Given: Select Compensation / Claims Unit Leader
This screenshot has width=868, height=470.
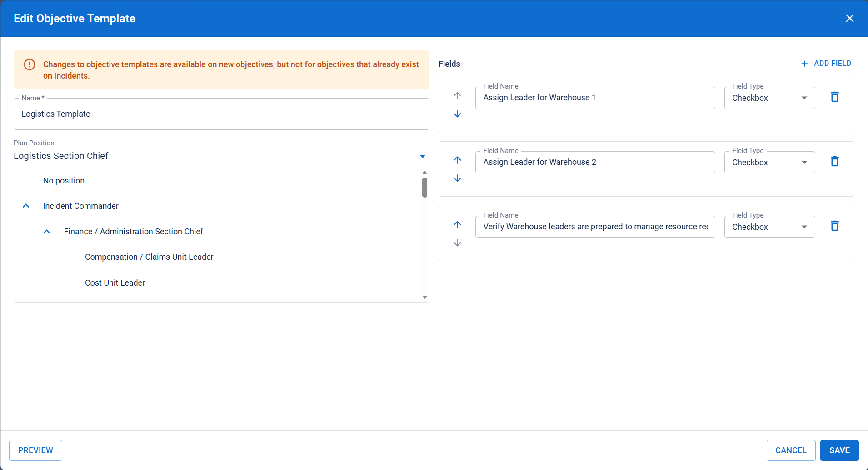Looking at the screenshot, I should click(x=149, y=257).
